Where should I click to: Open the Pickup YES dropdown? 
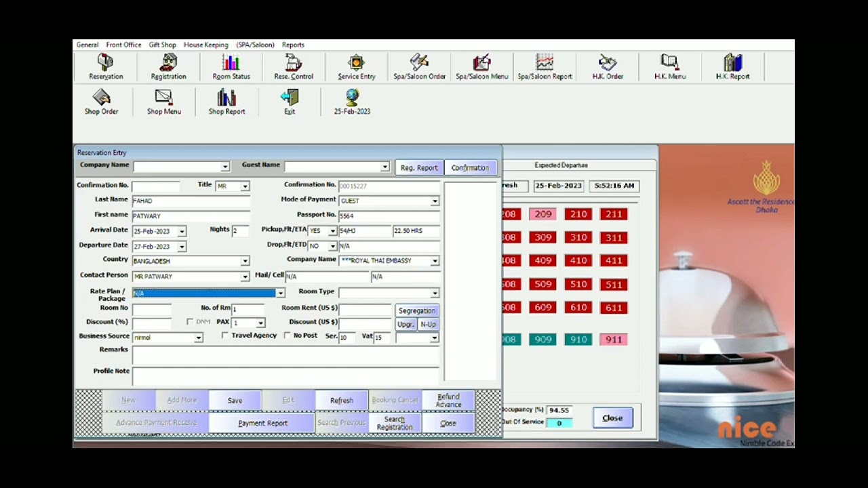click(x=332, y=231)
